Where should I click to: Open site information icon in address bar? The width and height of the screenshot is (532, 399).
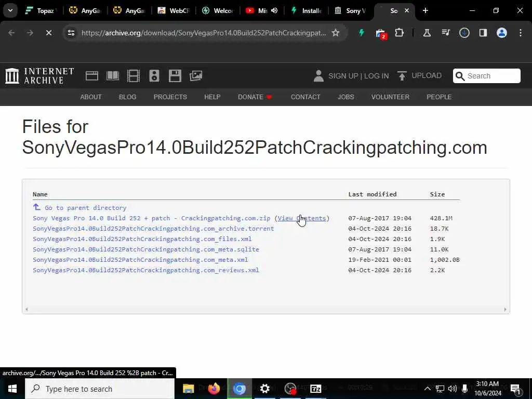71,33
